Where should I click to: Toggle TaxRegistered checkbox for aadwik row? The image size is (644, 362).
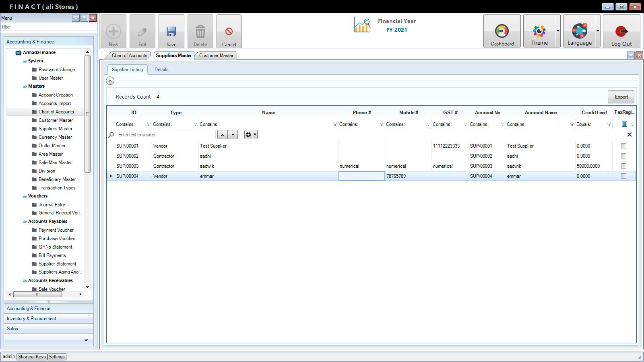[x=623, y=166]
